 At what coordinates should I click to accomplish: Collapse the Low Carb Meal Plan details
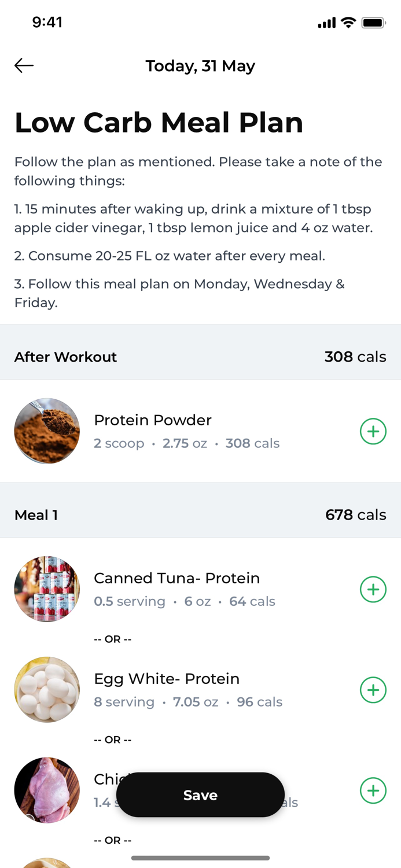click(159, 122)
